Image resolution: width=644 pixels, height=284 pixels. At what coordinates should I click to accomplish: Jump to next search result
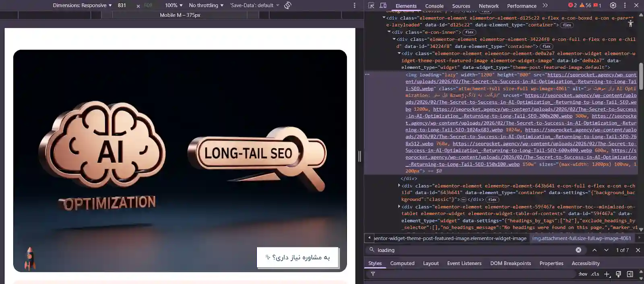click(606, 250)
